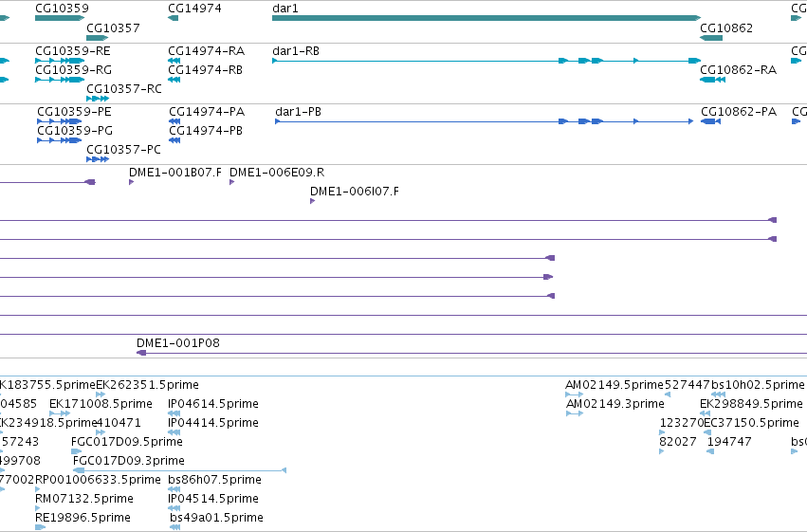
Task: Select the IP04414.5prime EST glyph
Action: pos(174,432)
